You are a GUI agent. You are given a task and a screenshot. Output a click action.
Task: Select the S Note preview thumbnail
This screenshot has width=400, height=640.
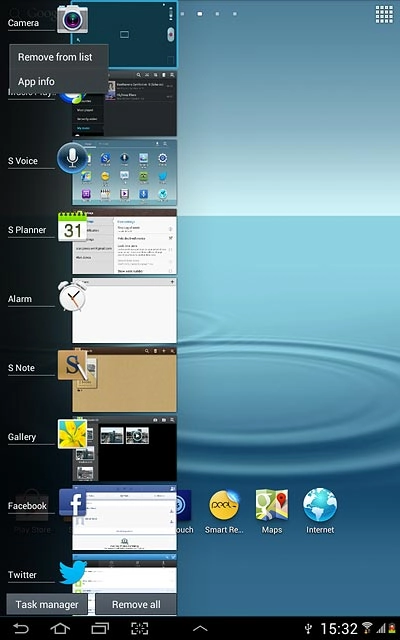pos(124,379)
